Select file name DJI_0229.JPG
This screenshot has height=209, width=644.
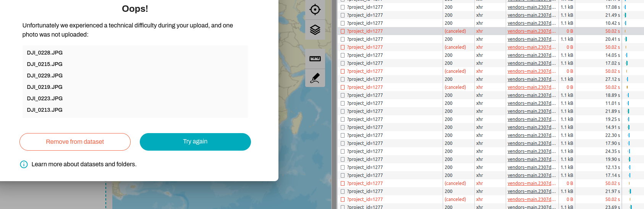click(45, 76)
